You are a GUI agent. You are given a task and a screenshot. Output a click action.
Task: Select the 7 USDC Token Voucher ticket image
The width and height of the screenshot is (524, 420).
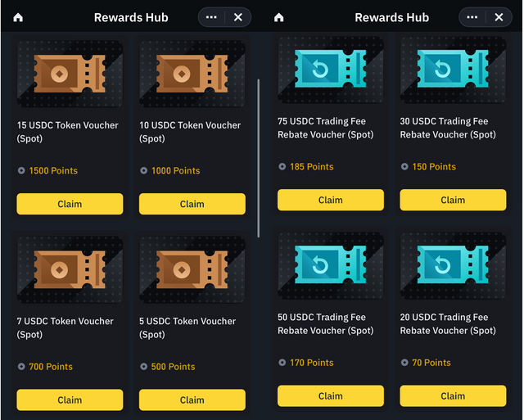[70, 269]
